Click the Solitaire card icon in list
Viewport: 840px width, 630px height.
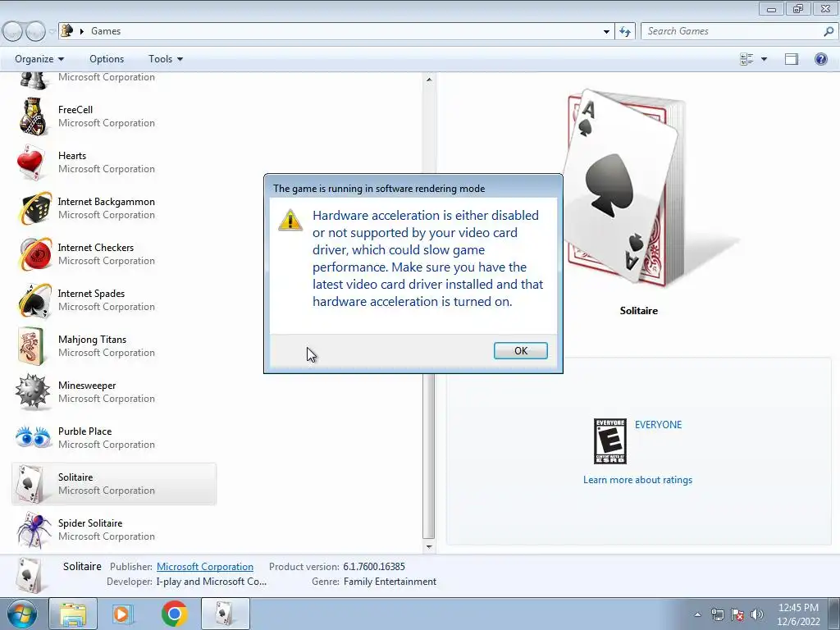[x=30, y=484]
